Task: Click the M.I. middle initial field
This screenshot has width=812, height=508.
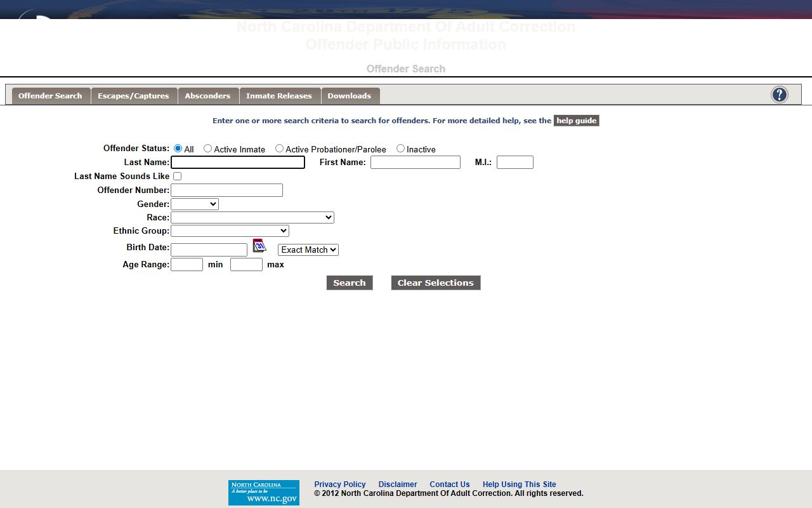Action: click(515, 163)
